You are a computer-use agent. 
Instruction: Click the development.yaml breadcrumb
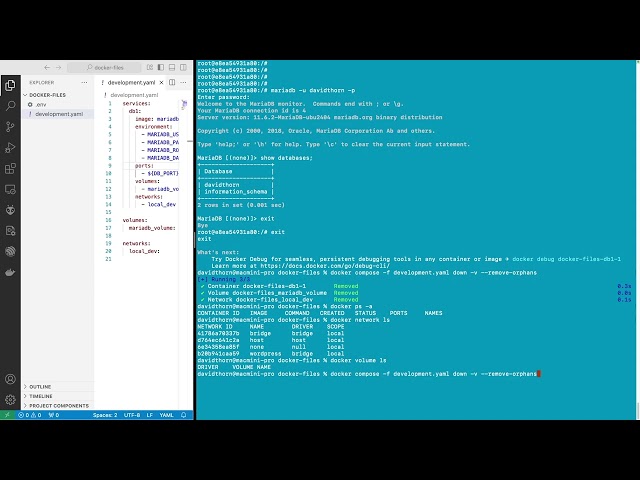coord(134,95)
